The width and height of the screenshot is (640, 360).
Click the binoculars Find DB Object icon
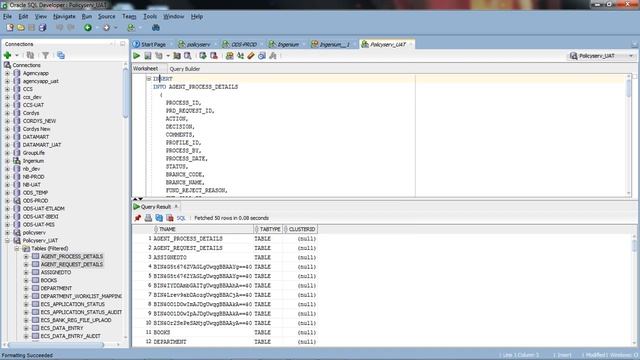(156, 27)
